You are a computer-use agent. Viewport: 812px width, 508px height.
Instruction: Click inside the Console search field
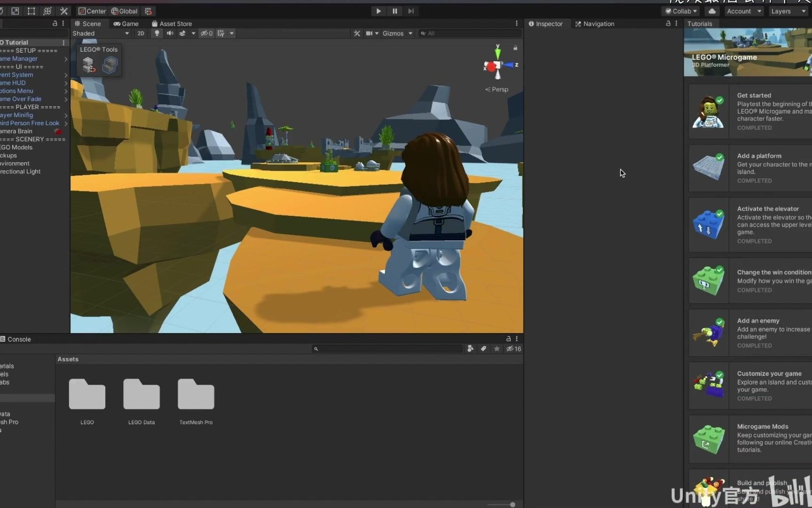388,349
